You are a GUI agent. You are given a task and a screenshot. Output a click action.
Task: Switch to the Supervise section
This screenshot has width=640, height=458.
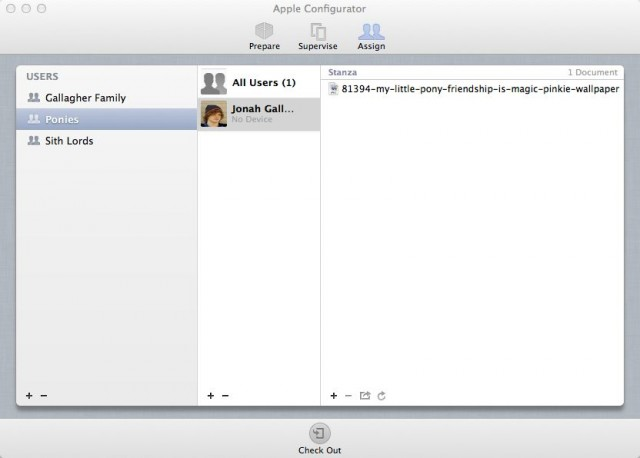click(x=318, y=35)
